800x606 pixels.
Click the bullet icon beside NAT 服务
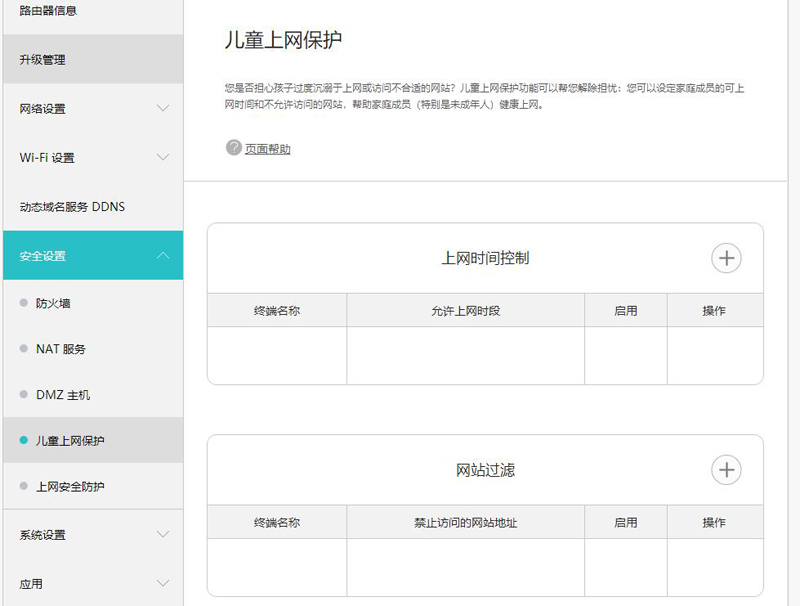22,349
